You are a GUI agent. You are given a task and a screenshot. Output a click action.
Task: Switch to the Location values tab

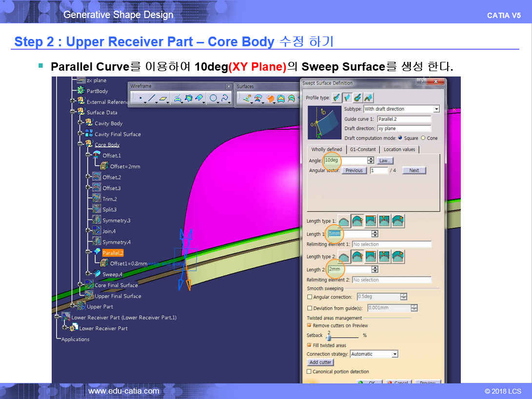pyautogui.click(x=399, y=150)
